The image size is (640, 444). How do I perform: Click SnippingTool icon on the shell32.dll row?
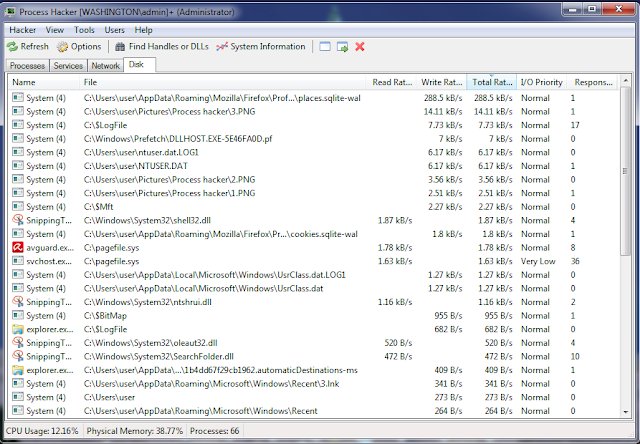(18, 220)
